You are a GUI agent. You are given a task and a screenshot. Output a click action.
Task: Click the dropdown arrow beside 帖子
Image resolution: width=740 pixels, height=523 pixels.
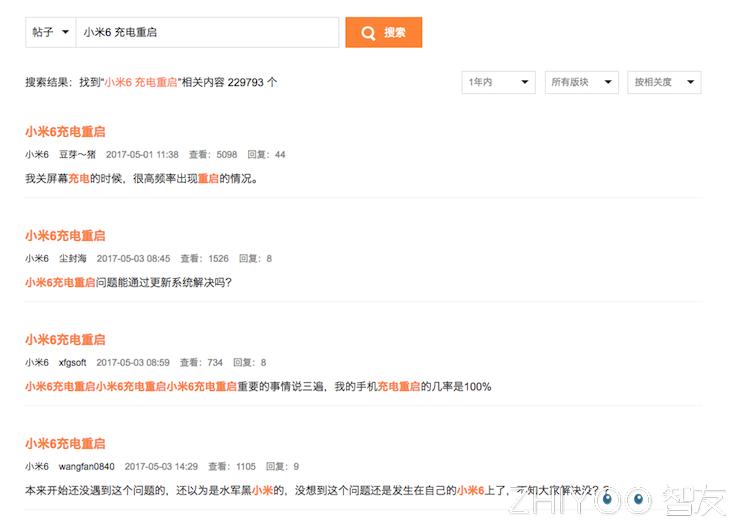point(66,32)
